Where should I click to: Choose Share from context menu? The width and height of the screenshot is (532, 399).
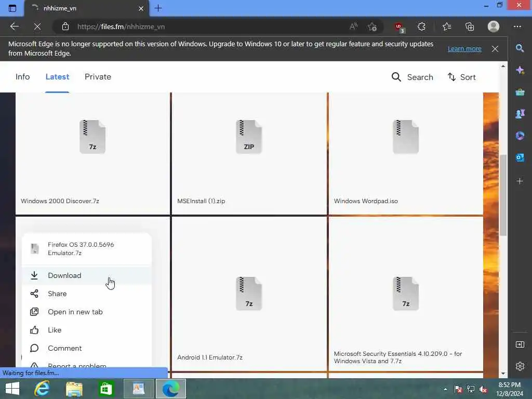(87, 294)
